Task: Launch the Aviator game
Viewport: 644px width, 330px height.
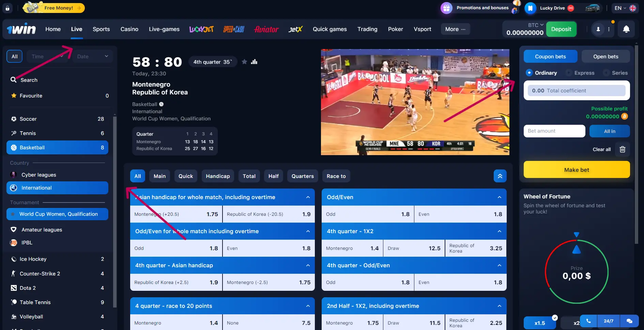Action: 266,29
